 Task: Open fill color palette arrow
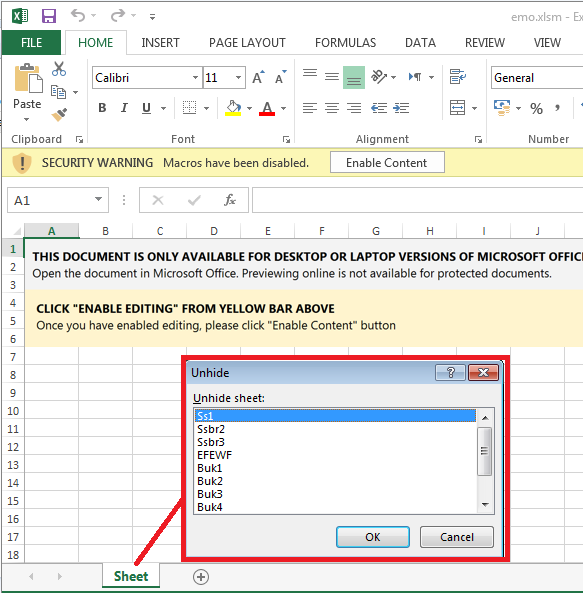pos(249,109)
